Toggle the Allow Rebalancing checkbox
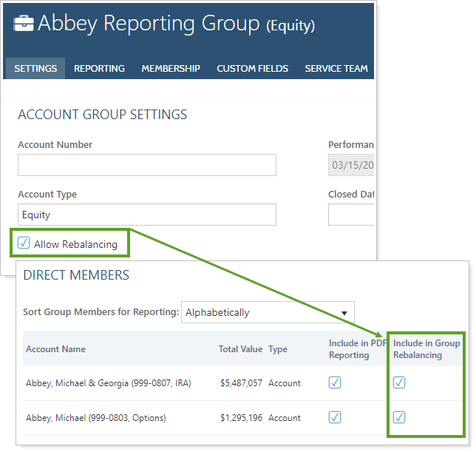The image size is (476, 452). pos(24,243)
